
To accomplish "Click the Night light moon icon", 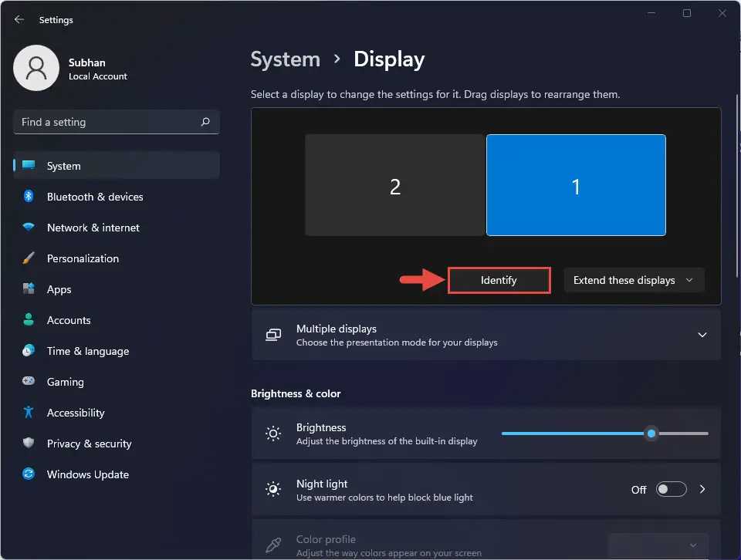I will coord(273,489).
